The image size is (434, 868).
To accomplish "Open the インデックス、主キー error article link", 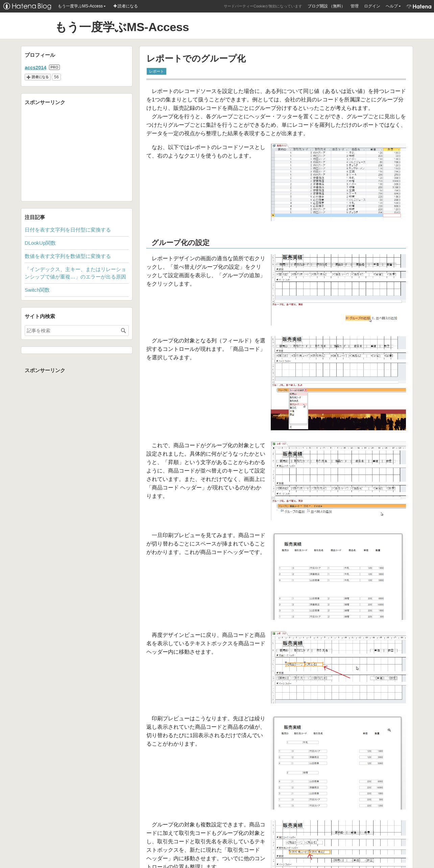I will pyautogui.click(x=75, y=273).
